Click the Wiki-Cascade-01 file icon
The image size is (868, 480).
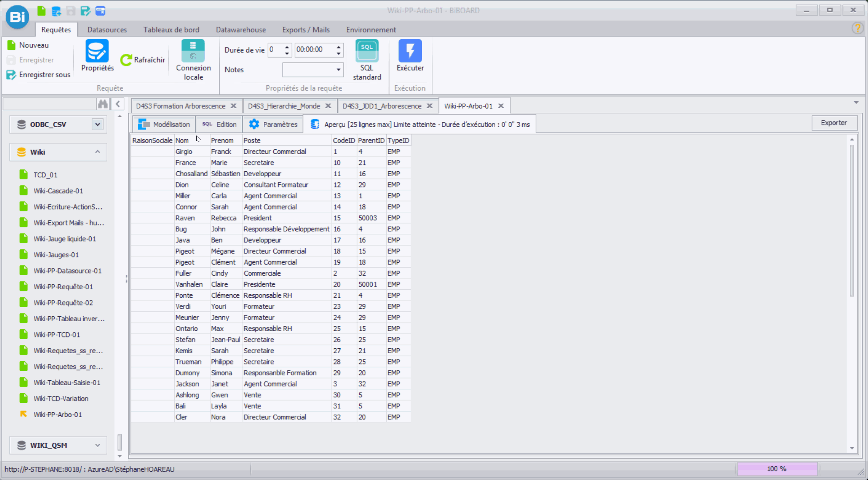pyautogui.click(x=24, y=191)
